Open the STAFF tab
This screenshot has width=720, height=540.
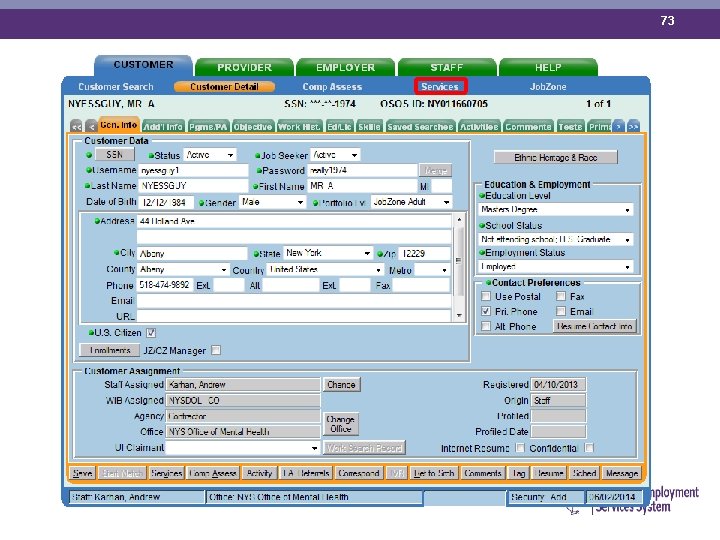pyautogui.click(x=447, y=68)
